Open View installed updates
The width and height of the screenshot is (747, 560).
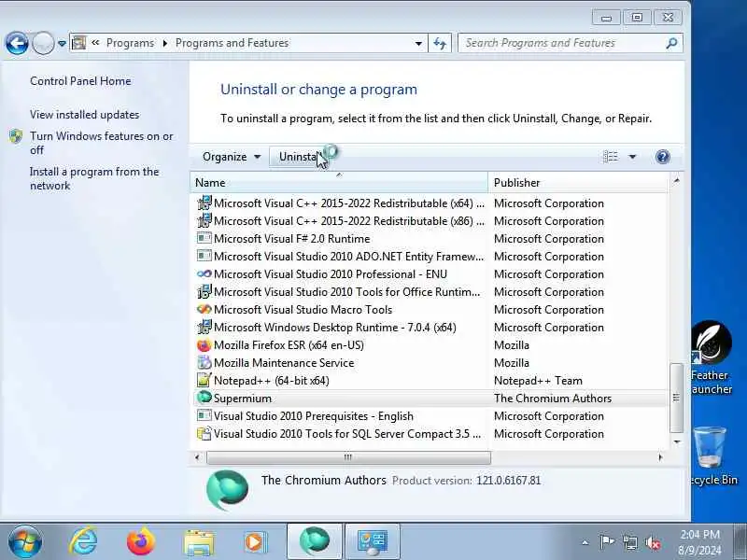click(85, 115)
